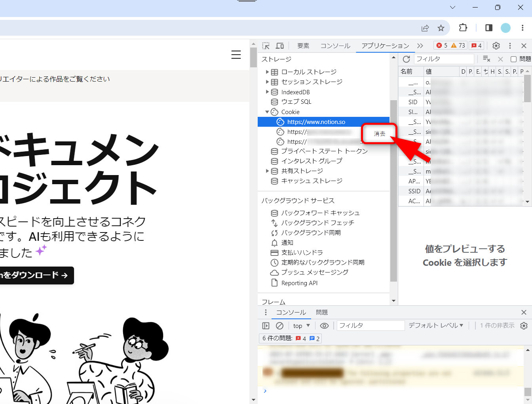Show the console sidebar icon
Viewport: 532px width, 404px height.
266,326
